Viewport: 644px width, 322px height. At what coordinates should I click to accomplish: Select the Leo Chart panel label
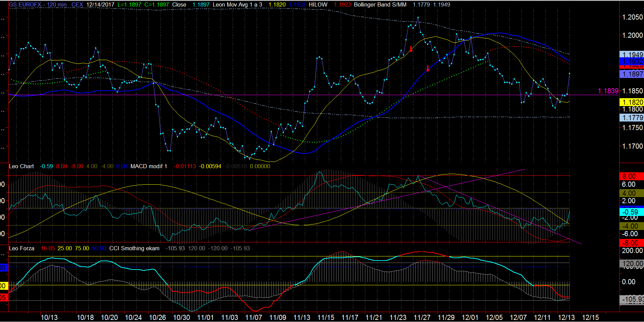(x=21, y=166)
